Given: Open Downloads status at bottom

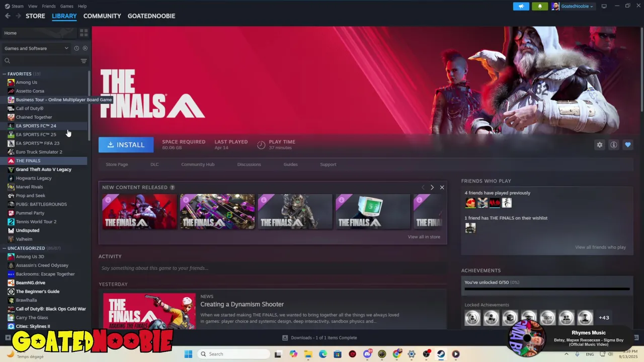Looking at the screenshot, I should [x=319, y=338].
